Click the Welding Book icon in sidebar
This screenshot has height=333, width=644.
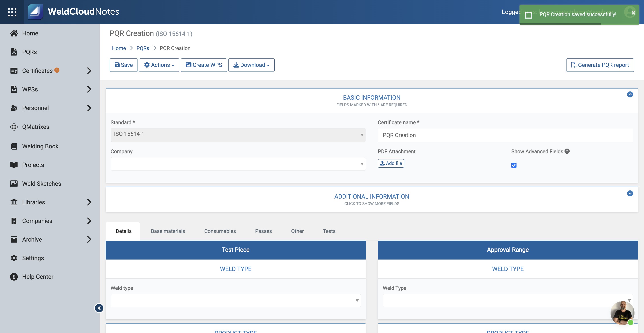click(14, 146)
